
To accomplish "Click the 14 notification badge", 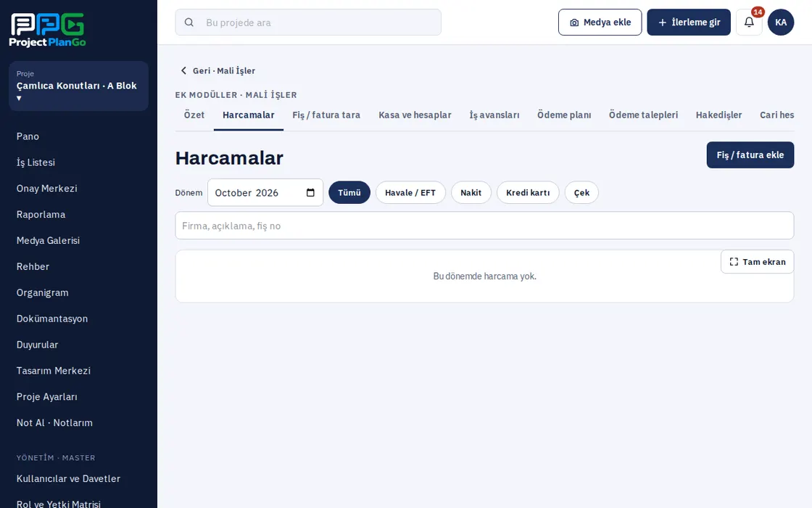I will [x=758, y=12].
